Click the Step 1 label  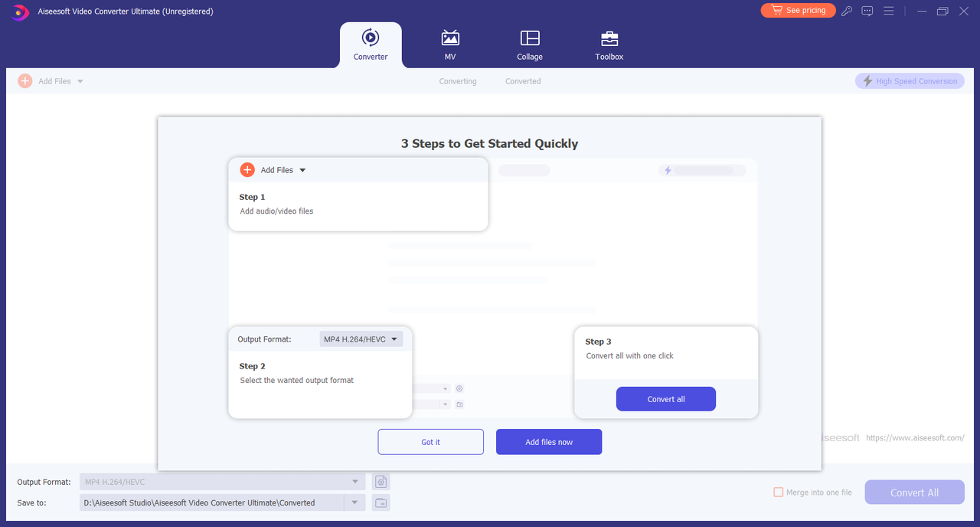pos(252,197)
